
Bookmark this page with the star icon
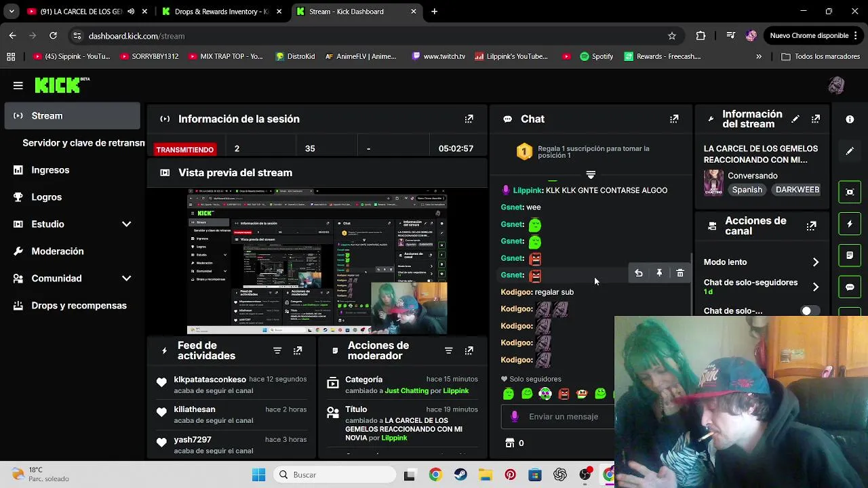click(672, 36)
